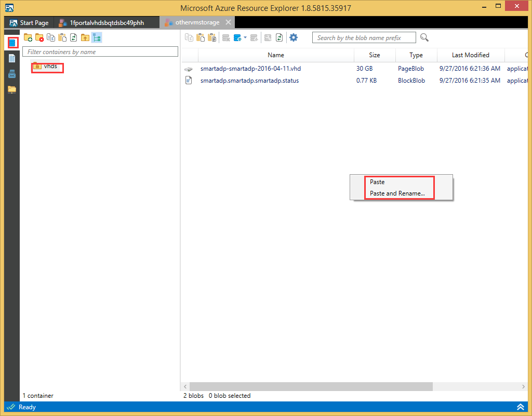Toggle the container tree view button
Image resolution: width=532 pixels, height=416 pixels.
click(97, 37)
